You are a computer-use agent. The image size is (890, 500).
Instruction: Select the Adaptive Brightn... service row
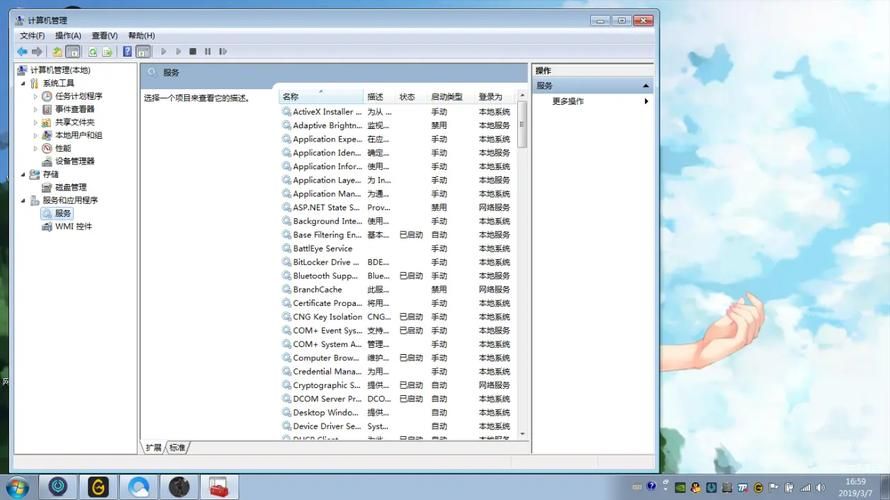[398, 125]
